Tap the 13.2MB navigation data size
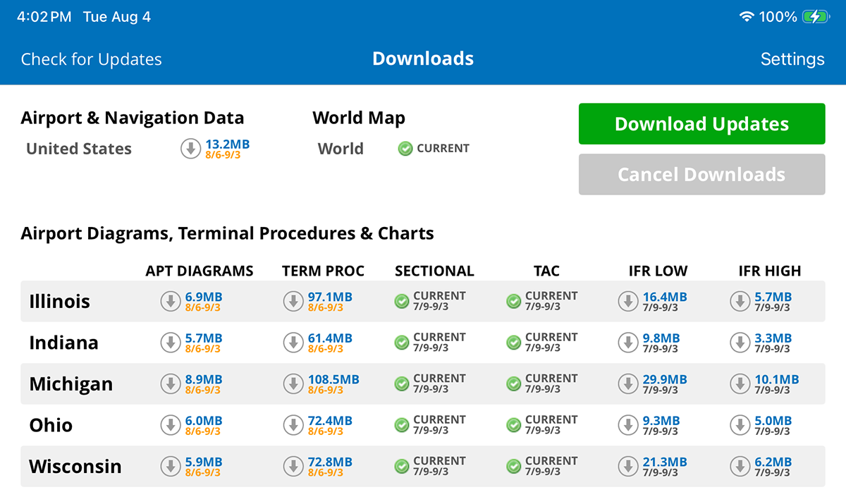The height and width of the screenshot is (504, 846). click(x=228, y=145)
